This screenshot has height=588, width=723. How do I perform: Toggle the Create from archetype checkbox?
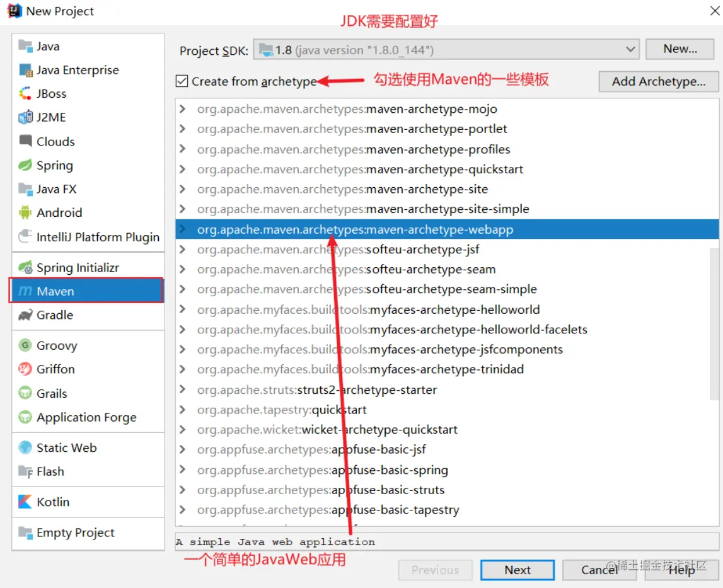pyautogui.click(x=182, y=81)
